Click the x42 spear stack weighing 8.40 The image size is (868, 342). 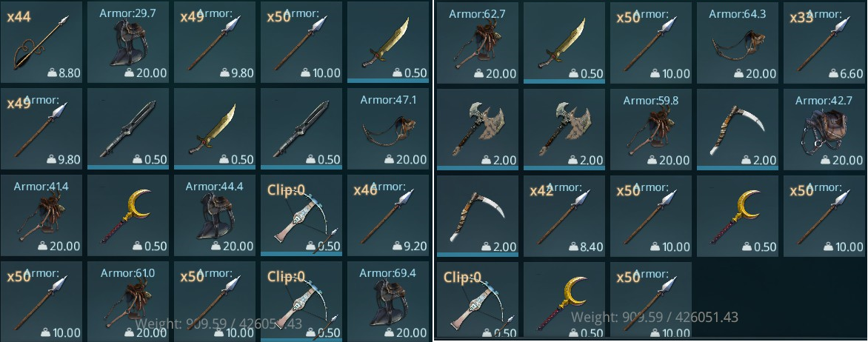tap(564, 215)
